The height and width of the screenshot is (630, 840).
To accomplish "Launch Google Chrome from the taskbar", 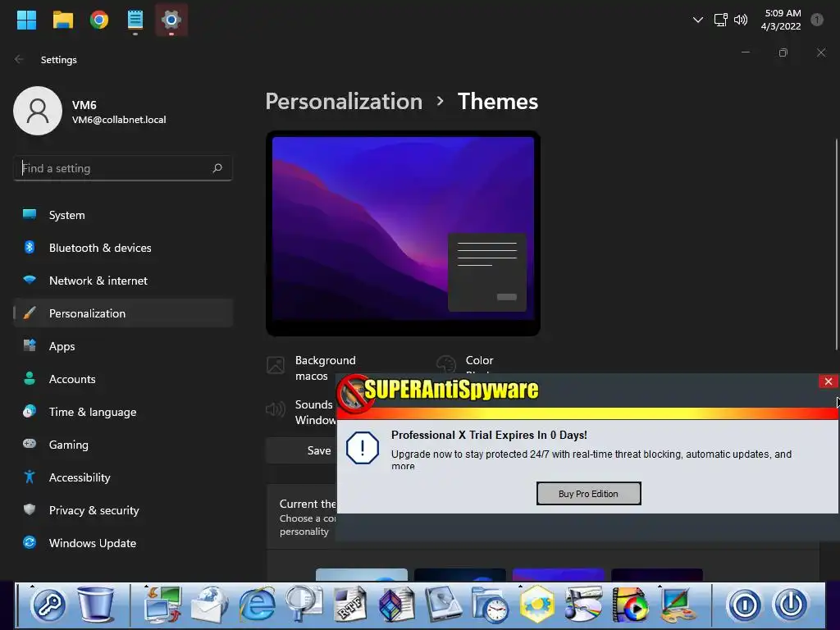I will pos(99,20).
